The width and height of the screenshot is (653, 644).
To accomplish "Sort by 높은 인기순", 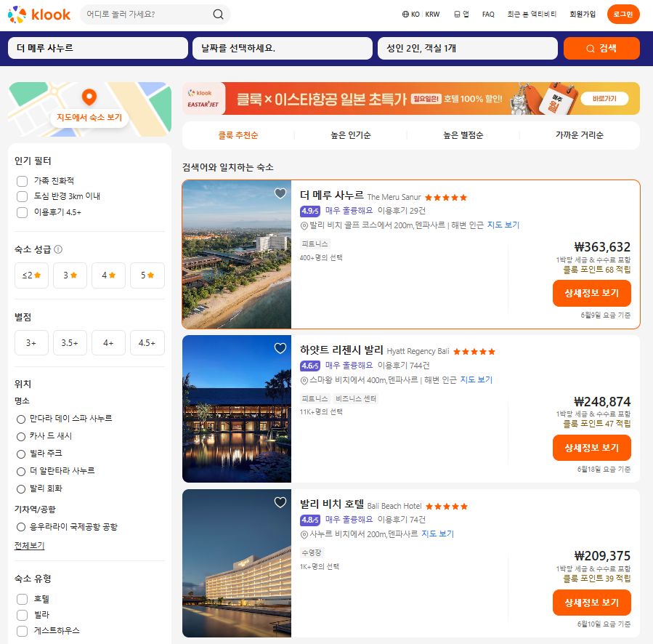I will (x=351, y=135).
